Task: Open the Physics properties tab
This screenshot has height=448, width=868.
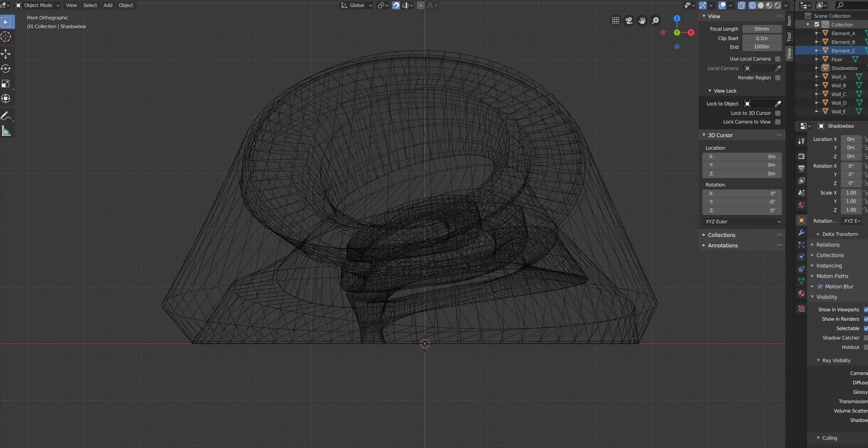Action: (801, 257)
